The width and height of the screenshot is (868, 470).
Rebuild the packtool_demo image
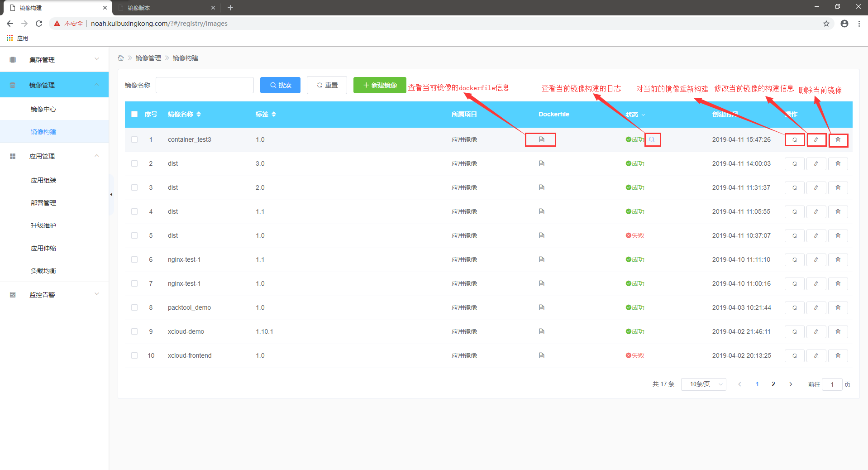[x=794, y=308]
